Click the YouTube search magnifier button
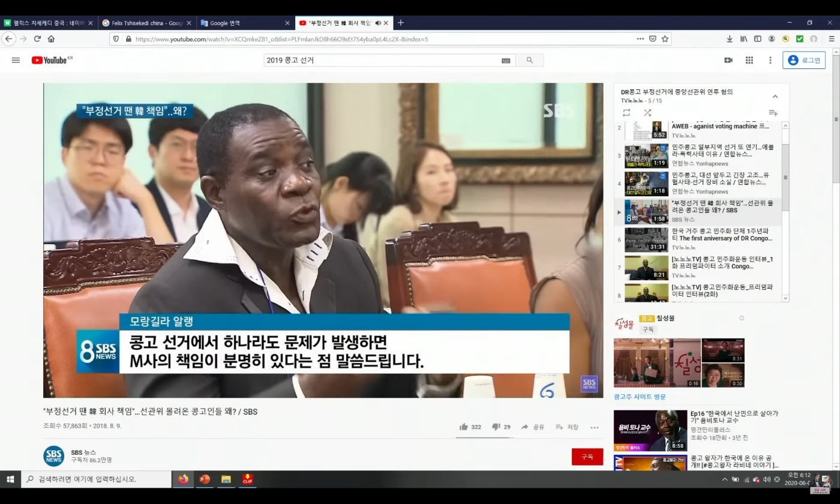 click(x=529, y=60)
